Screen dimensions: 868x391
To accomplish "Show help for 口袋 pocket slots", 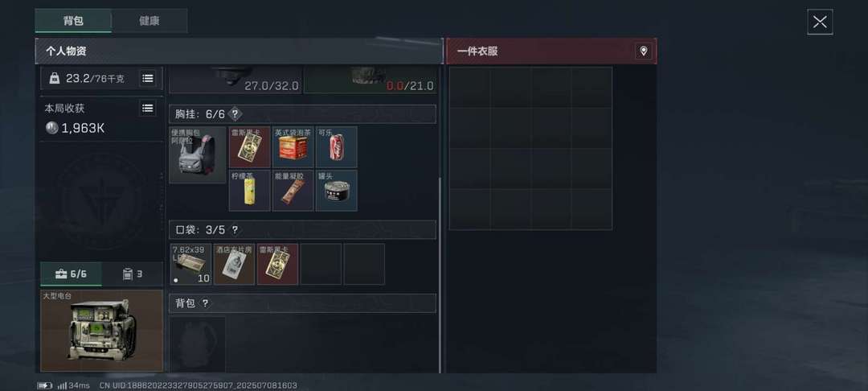I will [235, 230].
